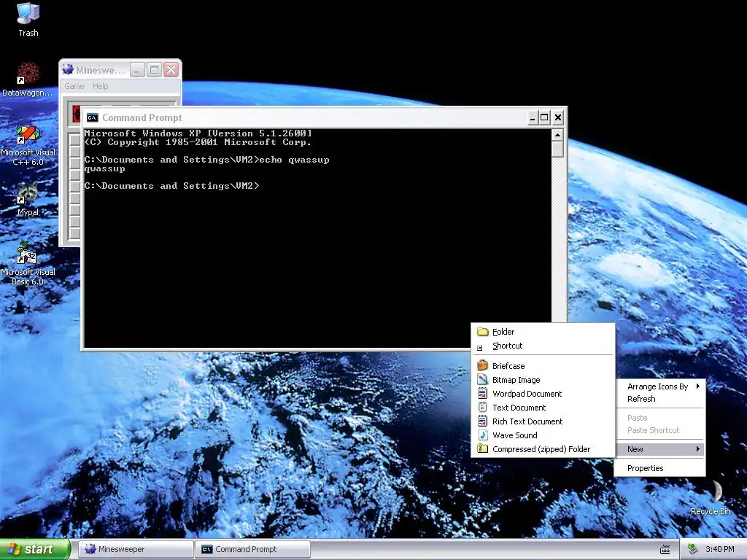Select the Recycle Bin desktop icon
Screen dimensions: 747x560
pyautogui.click(x=711, y=499)
